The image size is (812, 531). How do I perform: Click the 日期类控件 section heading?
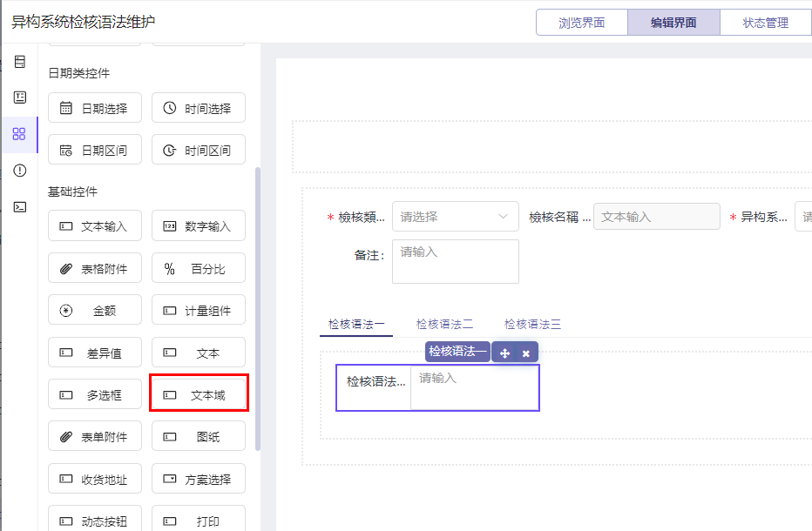(x=78, y=73)
